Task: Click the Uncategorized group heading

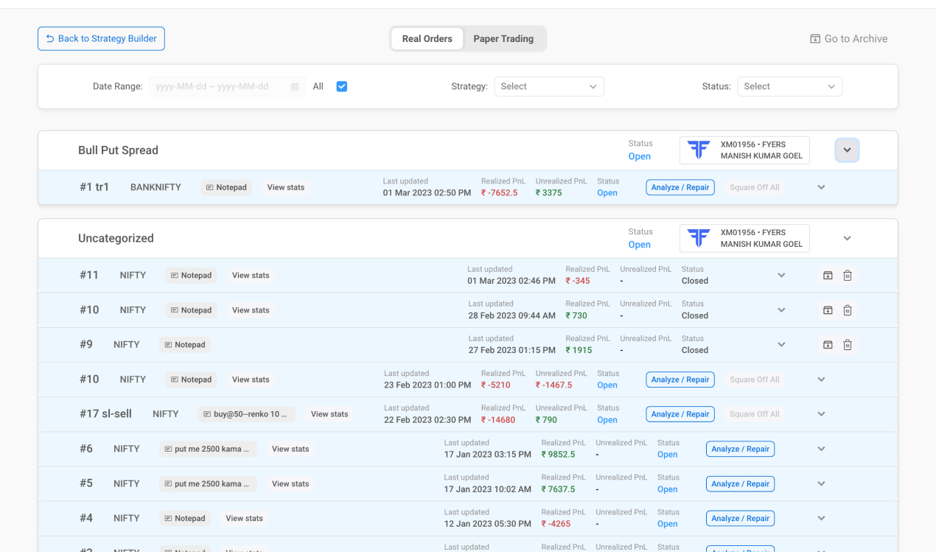Action: 116,238
